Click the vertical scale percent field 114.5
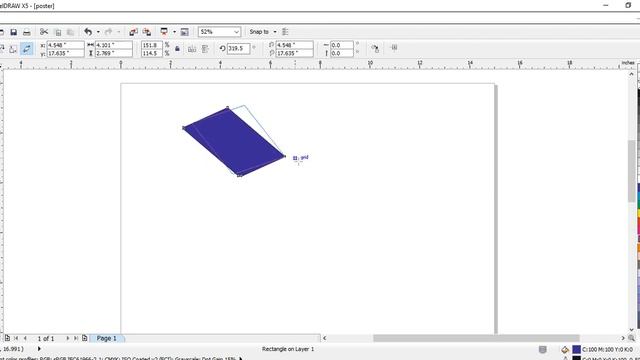The image size is (640, 360). (x=152, y=53)
